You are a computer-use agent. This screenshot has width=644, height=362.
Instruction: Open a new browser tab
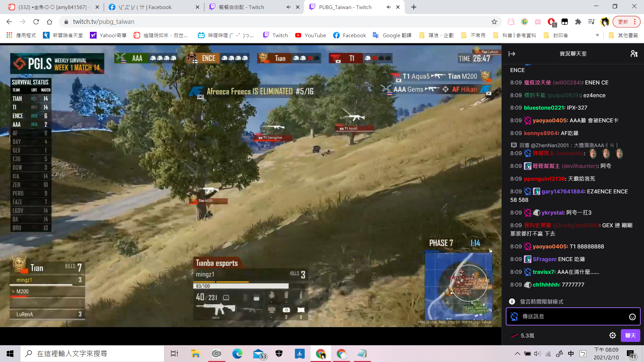[414, 7]
